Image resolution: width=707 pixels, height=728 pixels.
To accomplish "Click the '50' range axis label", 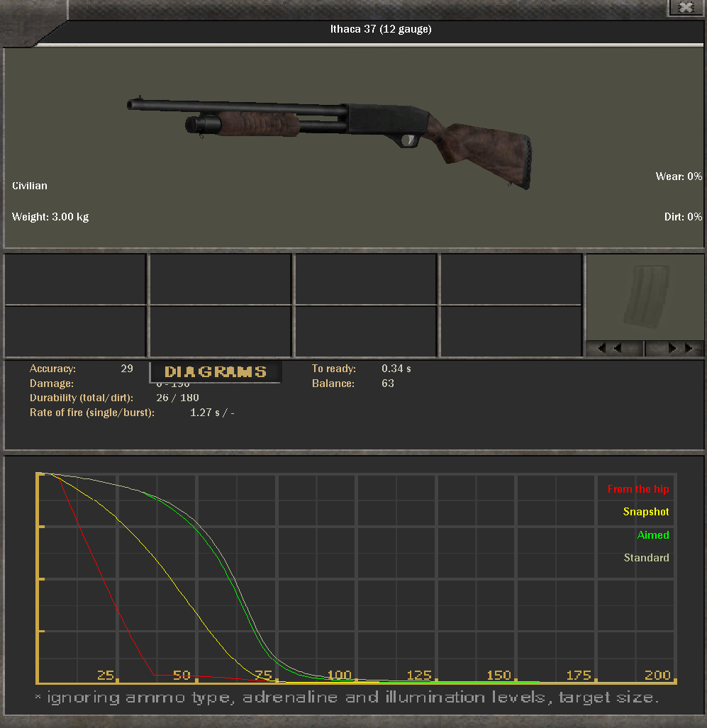I will [182, 675].
